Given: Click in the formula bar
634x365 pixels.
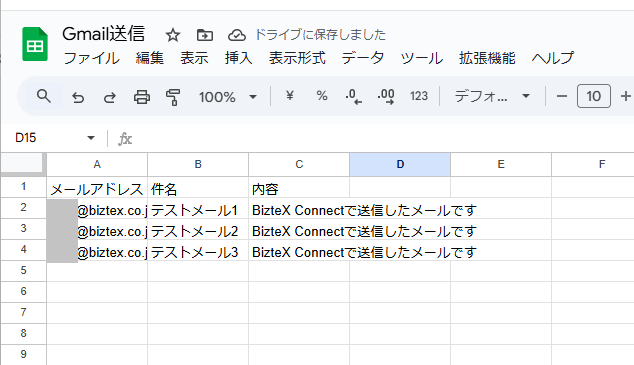Looking at the screenshot, I should point(384,138).
